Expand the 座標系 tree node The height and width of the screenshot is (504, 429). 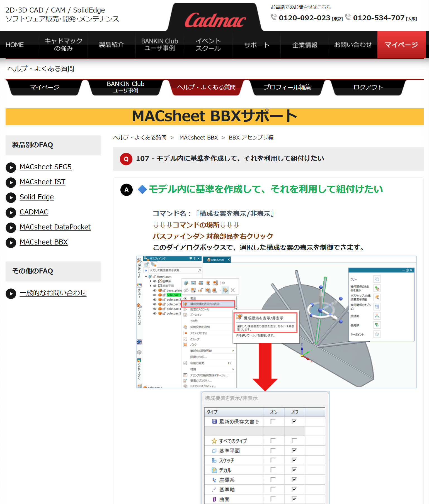coord(151,281)
